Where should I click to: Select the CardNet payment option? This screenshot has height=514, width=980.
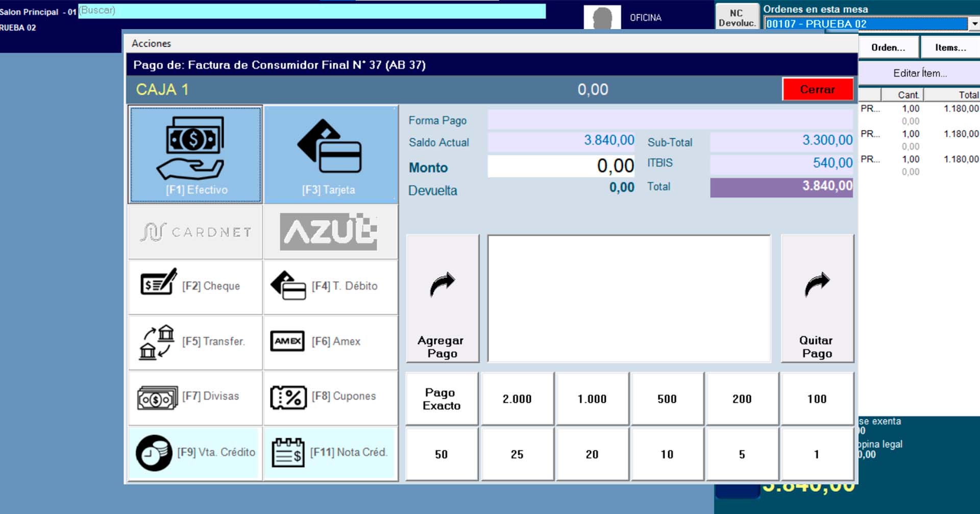pos(195,232)
